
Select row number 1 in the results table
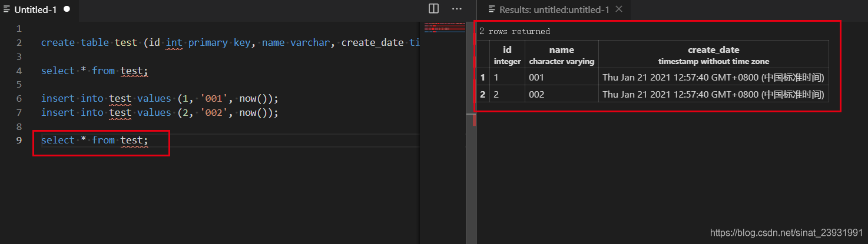coord(483,77)
